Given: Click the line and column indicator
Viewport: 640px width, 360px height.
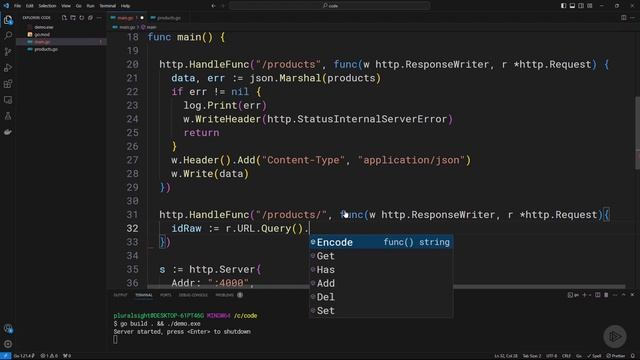Looking at the screenshot, I should click(x=506, y=356).
